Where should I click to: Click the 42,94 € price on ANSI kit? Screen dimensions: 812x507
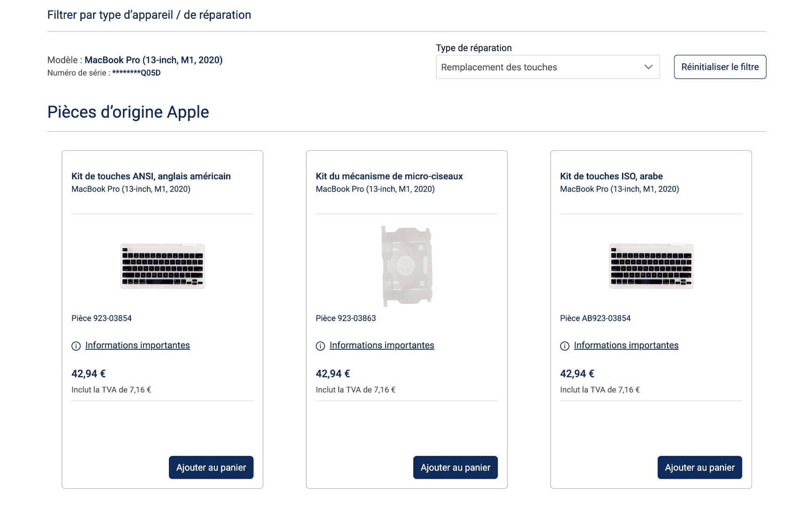pos(89,374)
